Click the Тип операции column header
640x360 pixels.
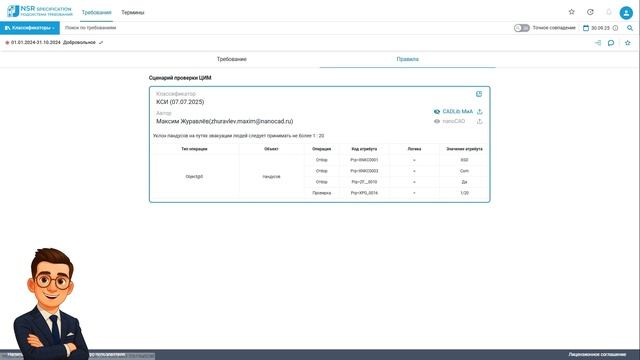194,149
